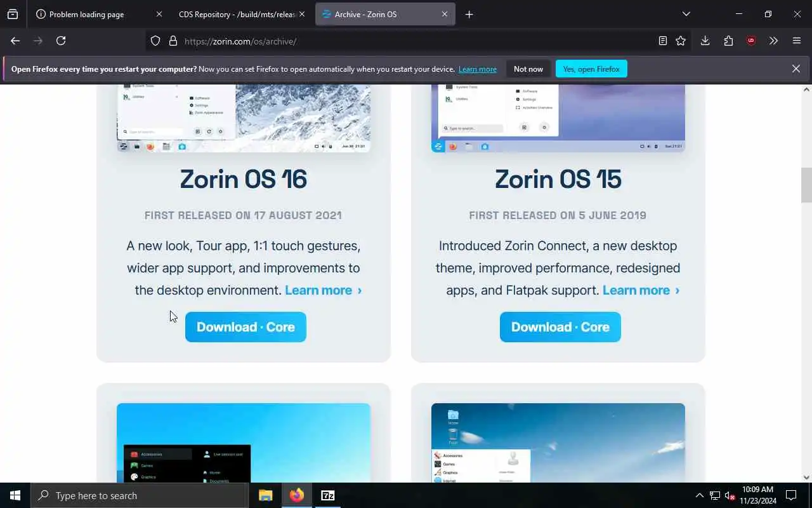Click Zorin OS 15 desktop screenshot thumbnail

[x=558, y=118]
